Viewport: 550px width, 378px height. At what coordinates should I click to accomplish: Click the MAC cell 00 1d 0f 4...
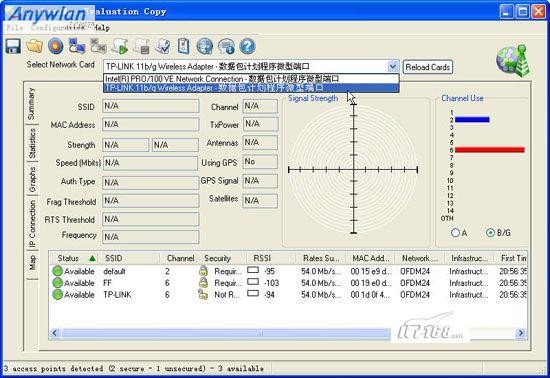(x=370, y=295)
